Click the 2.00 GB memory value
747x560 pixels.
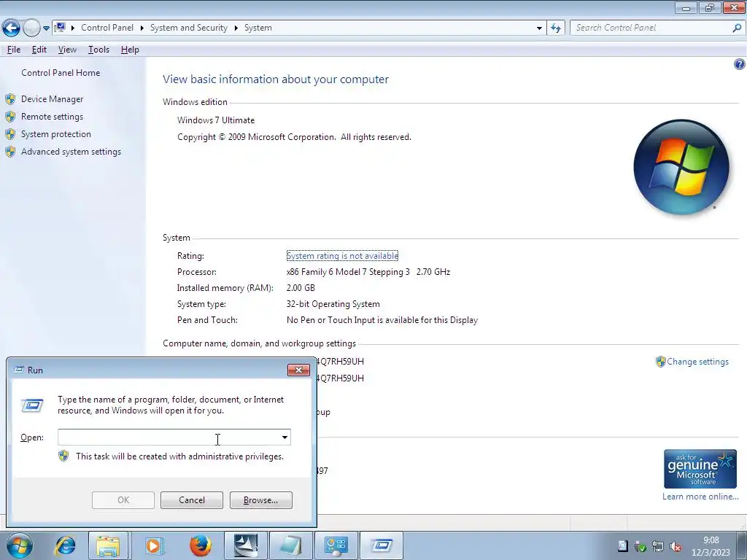301,288
